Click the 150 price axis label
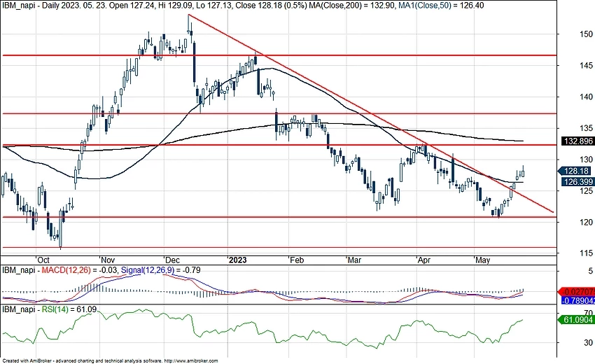 click(586, 34)
